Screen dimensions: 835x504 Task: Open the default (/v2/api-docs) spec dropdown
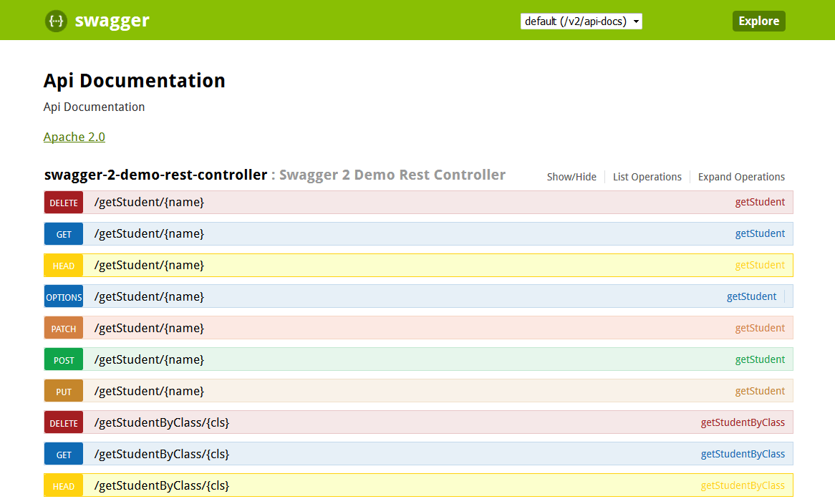point(581,21)
